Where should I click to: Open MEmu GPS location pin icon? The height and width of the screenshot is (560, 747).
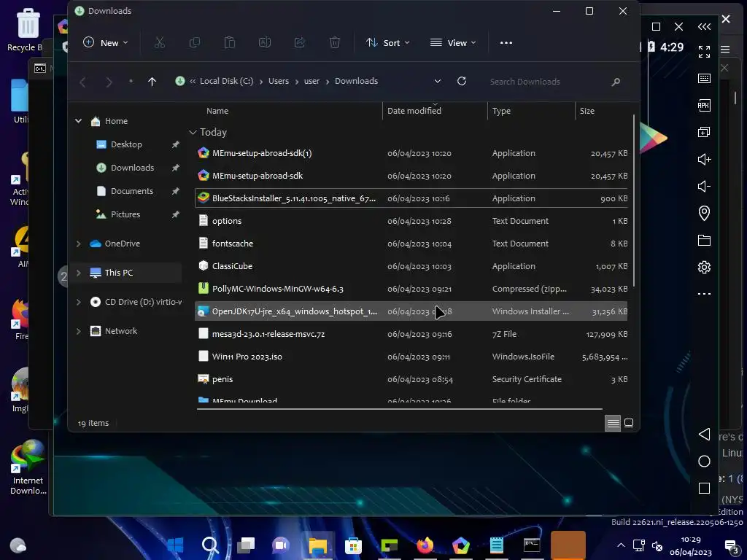pyautogui.click(x=704, y=213)
